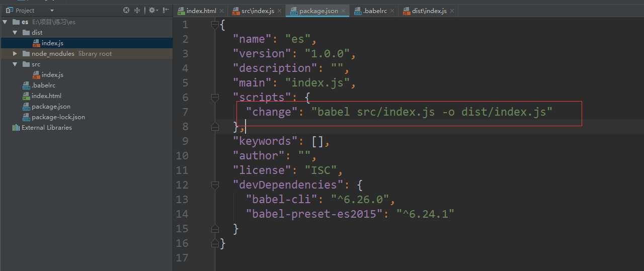The width and height of the screenshot is (644, 271).
Task: Click the Collapse All icon in Project panel
Action: click(x=137, y=10)
